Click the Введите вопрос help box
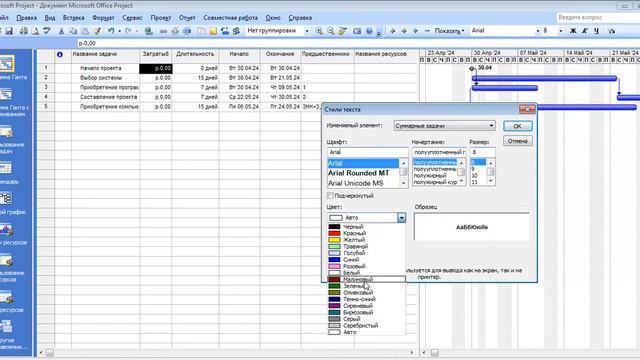This screenshot has height=360, width=640. [598, 18]
